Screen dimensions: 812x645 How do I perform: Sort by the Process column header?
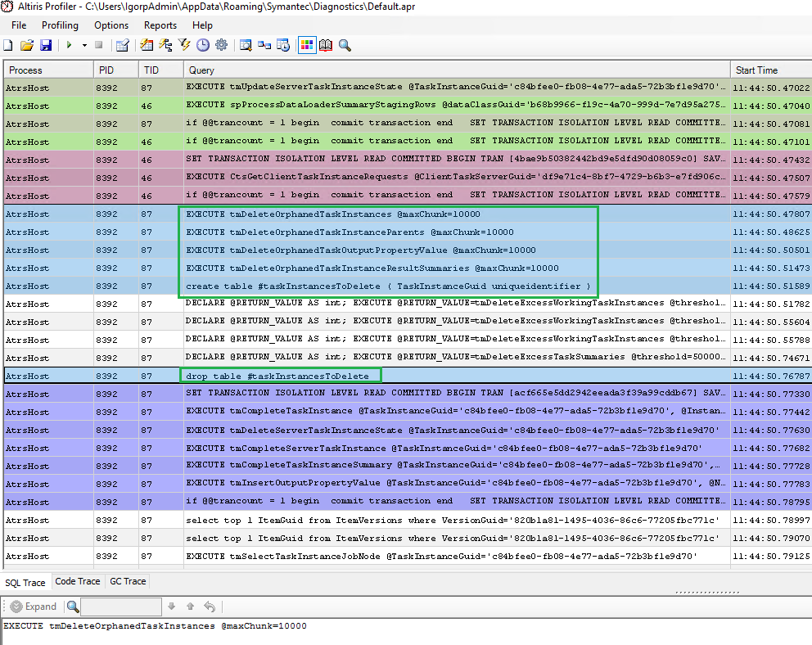pos(48,70)
